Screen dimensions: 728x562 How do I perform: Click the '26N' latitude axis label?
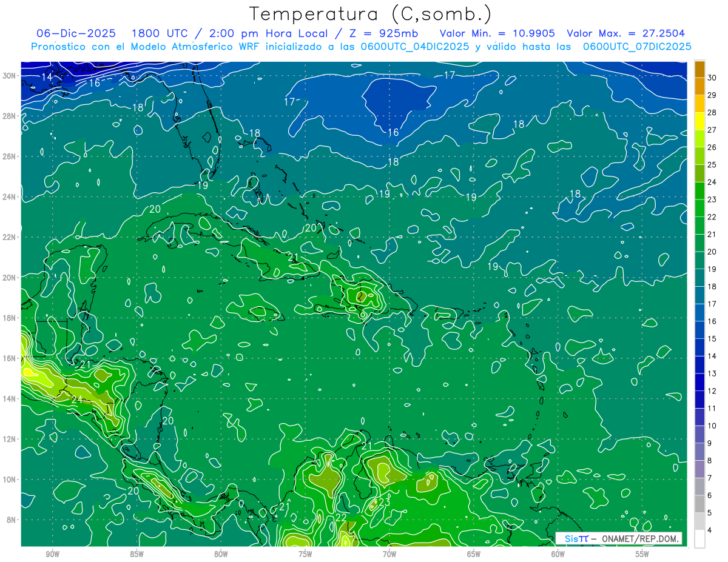point(9,156)
